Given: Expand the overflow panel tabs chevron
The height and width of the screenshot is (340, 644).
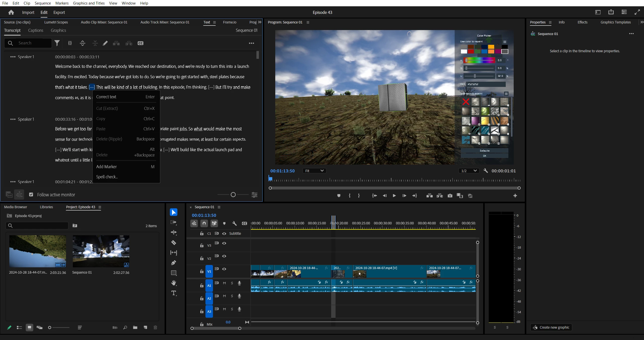Looking at the screenshot, I should 260,22.
